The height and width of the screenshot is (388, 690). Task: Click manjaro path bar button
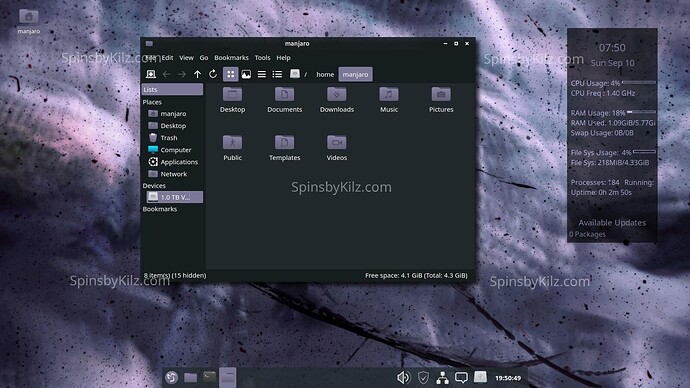tap(356, 74)
